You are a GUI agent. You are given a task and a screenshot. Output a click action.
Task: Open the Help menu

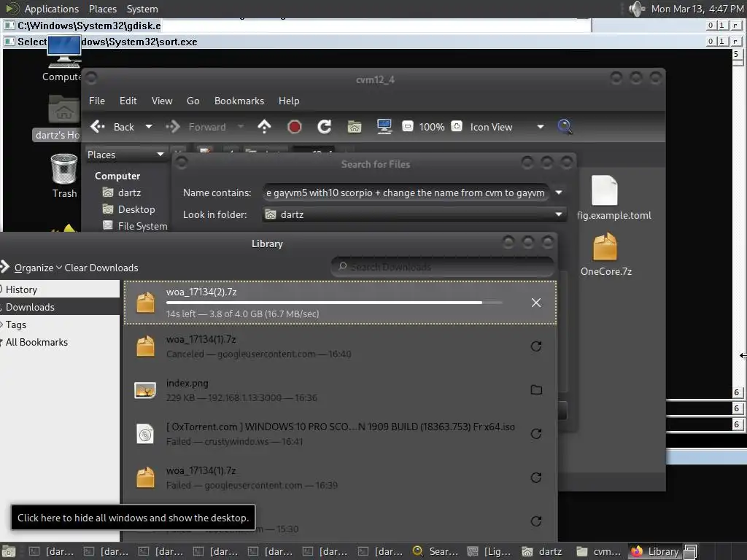click(289, 101)
